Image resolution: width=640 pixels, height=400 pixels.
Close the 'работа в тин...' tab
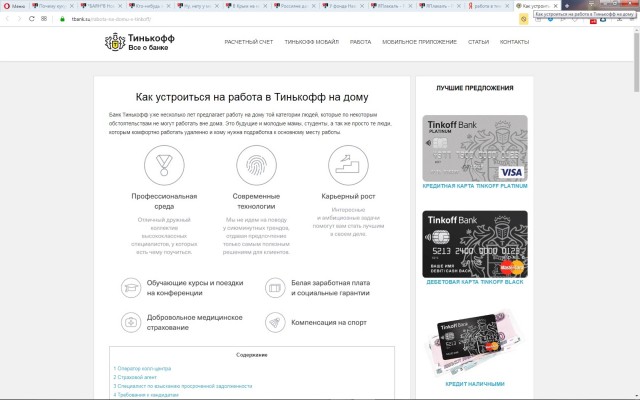click(507, 6)
